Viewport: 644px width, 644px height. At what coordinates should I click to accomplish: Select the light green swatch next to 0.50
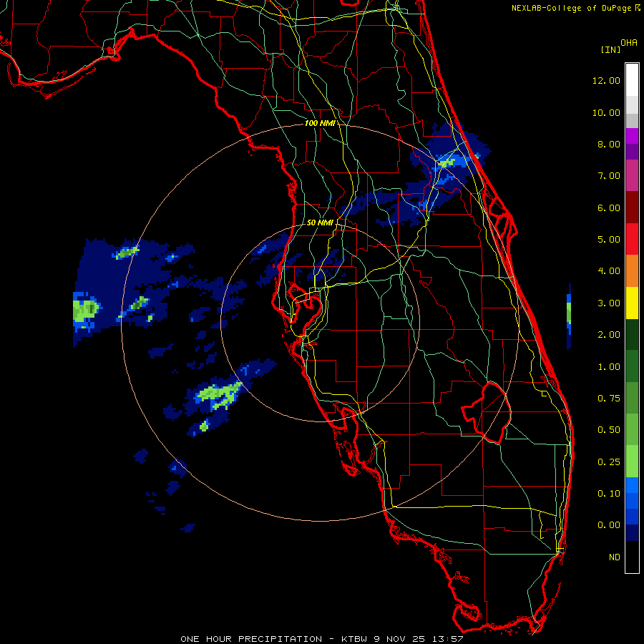pyautogui.click(x=632, y=430)
